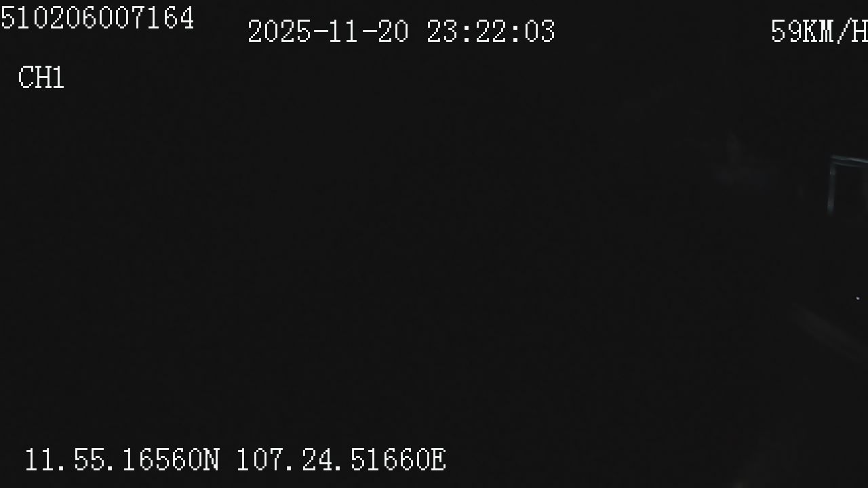Click the KM/H unit text

click(835, 31)
